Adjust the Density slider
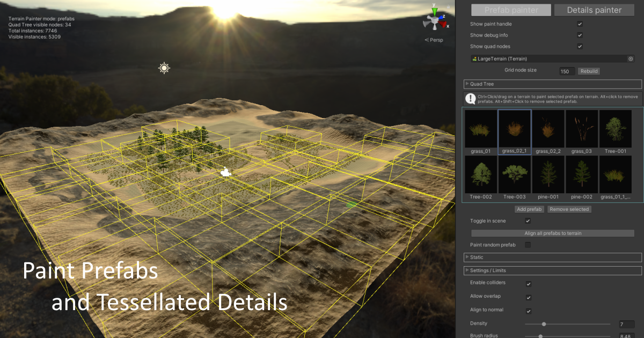 (568, 324)
